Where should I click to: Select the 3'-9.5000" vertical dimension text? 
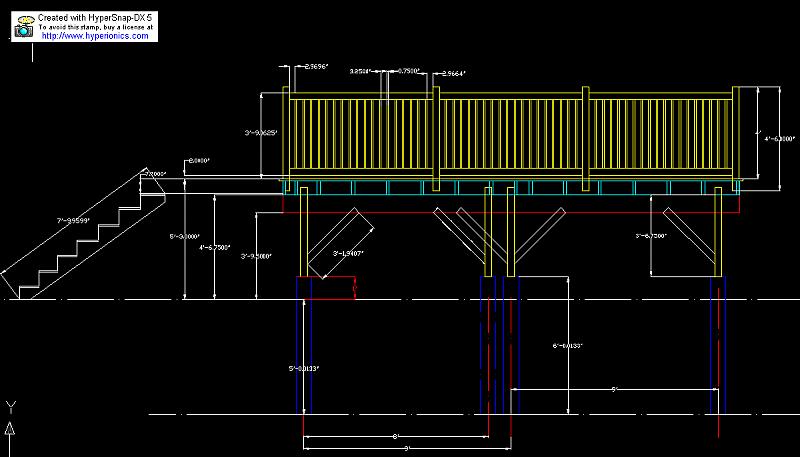pyautogui.click(x=257, y=256)
